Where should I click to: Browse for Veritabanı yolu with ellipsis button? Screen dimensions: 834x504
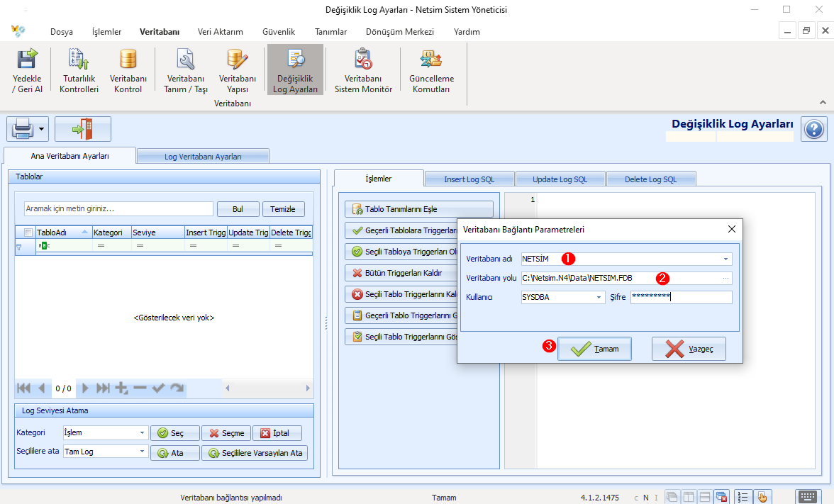(725, 278)
